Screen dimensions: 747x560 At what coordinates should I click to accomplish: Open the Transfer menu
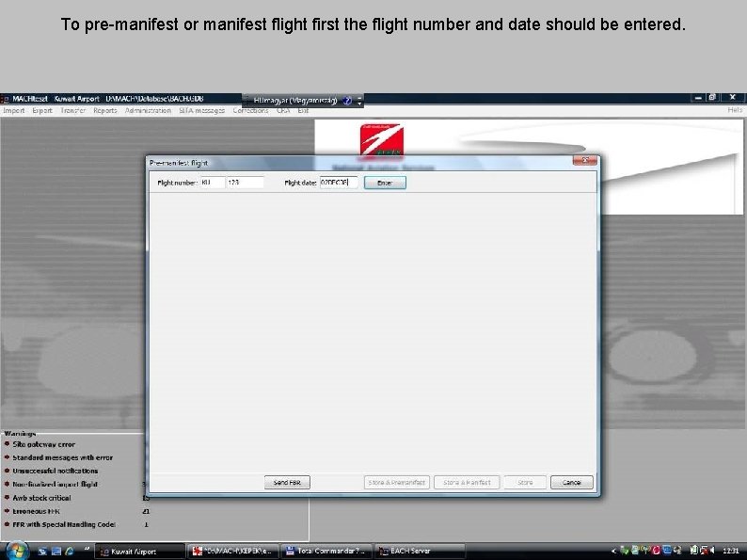click(72, 110)
